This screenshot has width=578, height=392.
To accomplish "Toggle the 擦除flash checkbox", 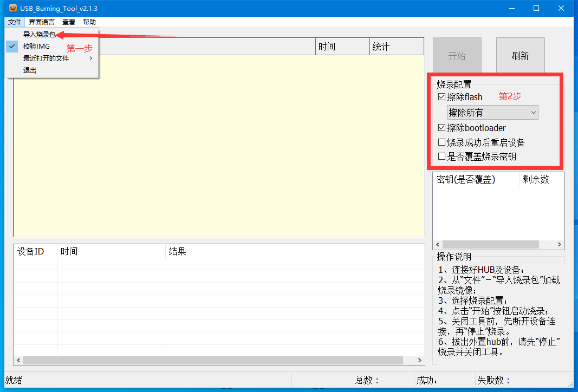I will (442, 97).
